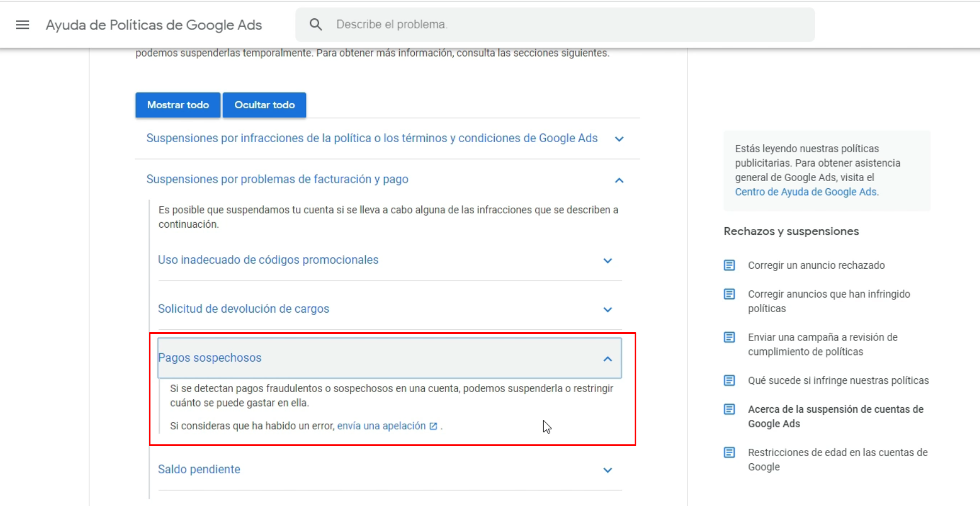Expand Uso inadecuado de códigos promocionales

[x=268, y=260]
